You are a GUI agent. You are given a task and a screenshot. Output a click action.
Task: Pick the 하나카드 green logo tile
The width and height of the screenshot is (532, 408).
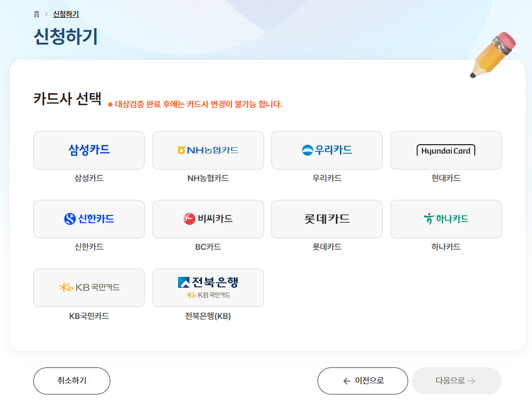[x=446, y=219]
